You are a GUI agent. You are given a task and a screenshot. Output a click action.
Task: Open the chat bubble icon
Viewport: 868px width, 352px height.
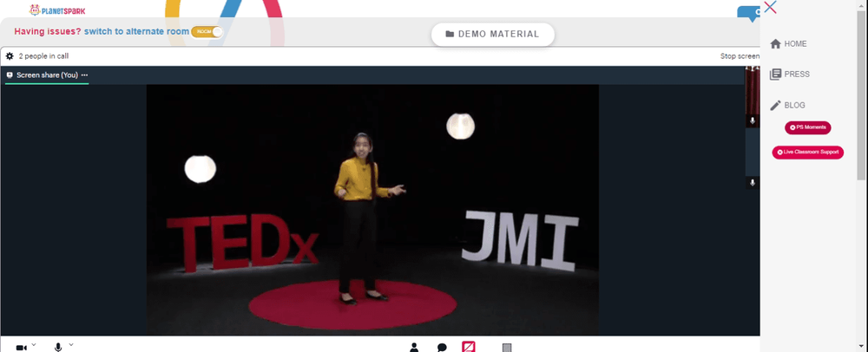442,348
